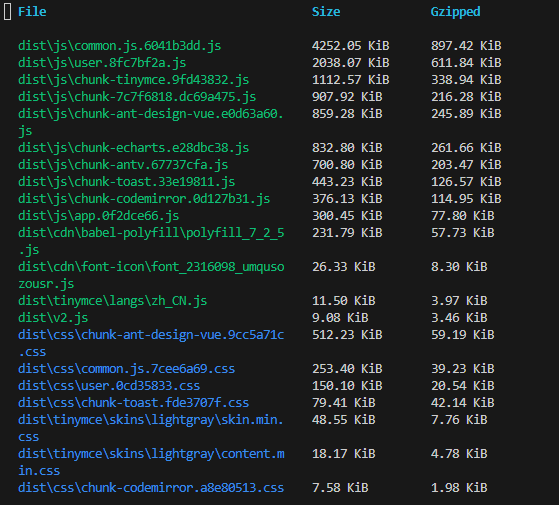Viewport: 559px width, 505px height.
Task: Click chunk-7c7f6818.dc69a475.js file path
Action: pyautogui.click(x=137, y=97)
